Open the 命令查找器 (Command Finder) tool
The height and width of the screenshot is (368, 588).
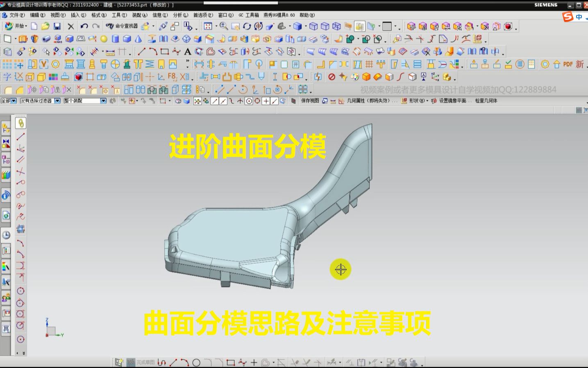click(x=121, y=26)
